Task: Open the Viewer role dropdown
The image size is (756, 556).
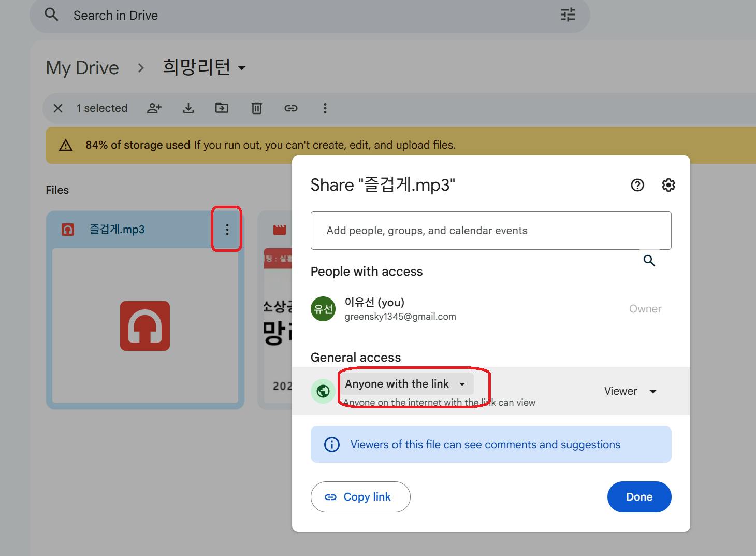Action: [x=631, y=391]
